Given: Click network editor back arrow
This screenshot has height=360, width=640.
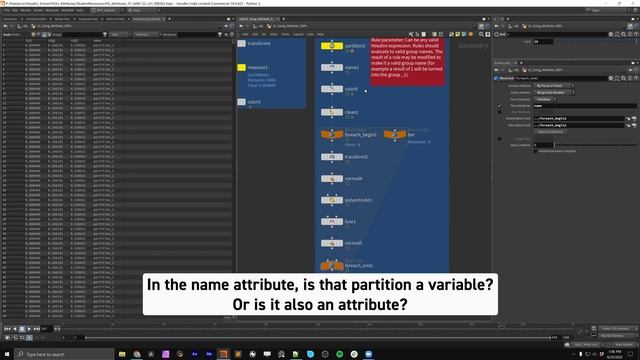Looking at the screenshot, I should pos(241,26).
